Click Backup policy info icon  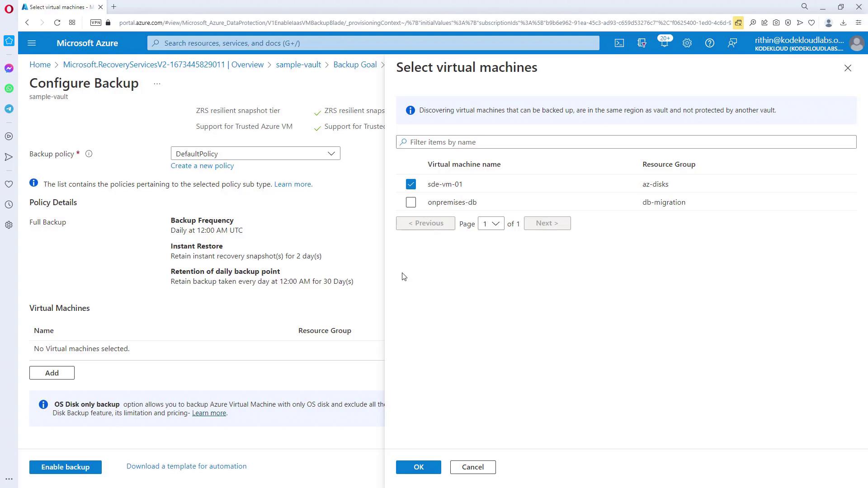click(x=89, y=154)
